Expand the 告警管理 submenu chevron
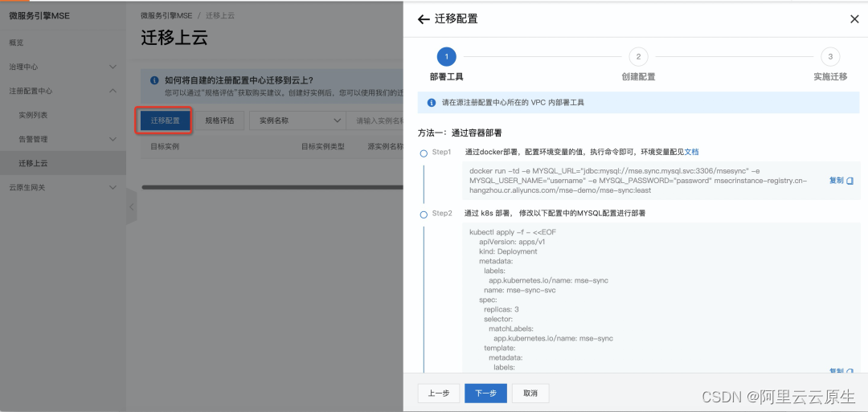The image size is (868, 412). coord(113,139)
